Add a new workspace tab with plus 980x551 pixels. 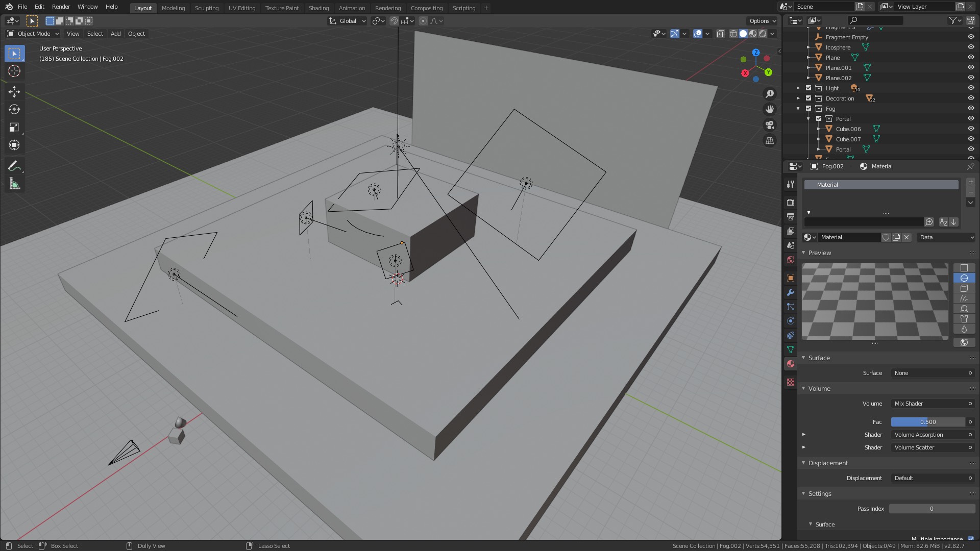point(486,8)
